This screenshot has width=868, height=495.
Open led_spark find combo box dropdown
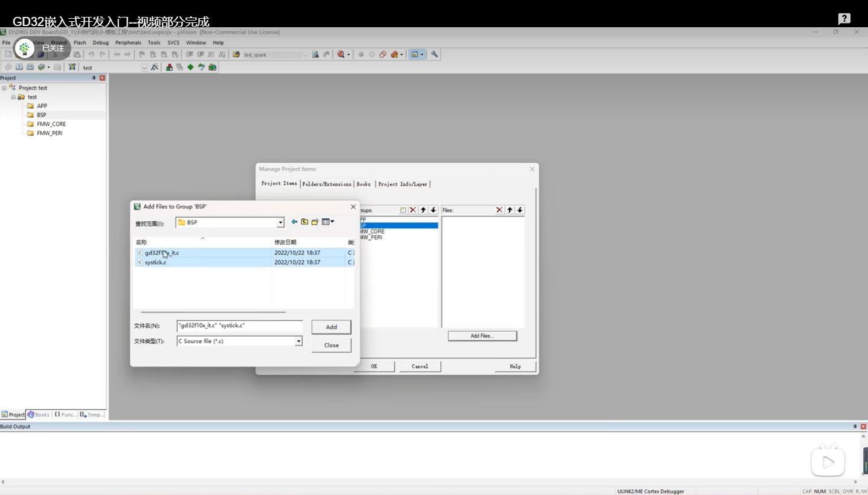pos(305,55)
